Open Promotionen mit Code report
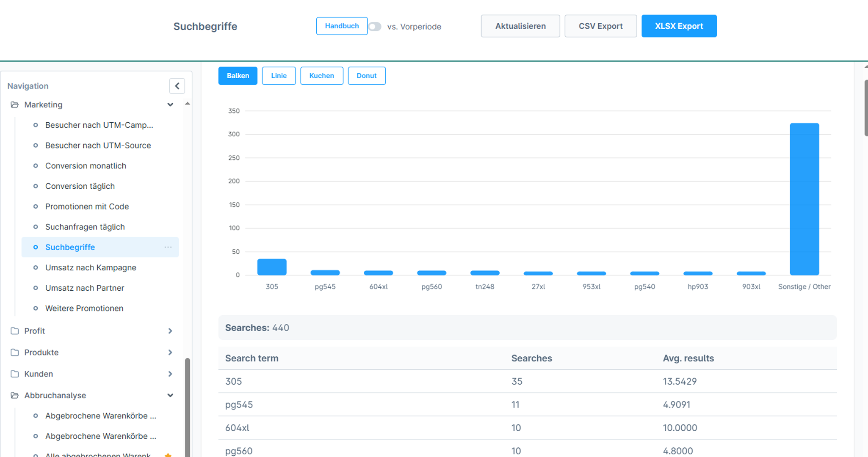Screen dimensions: 868x457 [87, 206]
